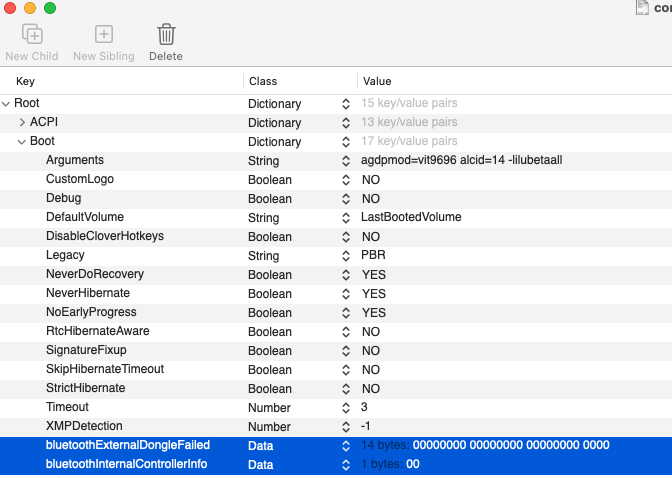Select the NeverHibernate key

coord(88,293)
